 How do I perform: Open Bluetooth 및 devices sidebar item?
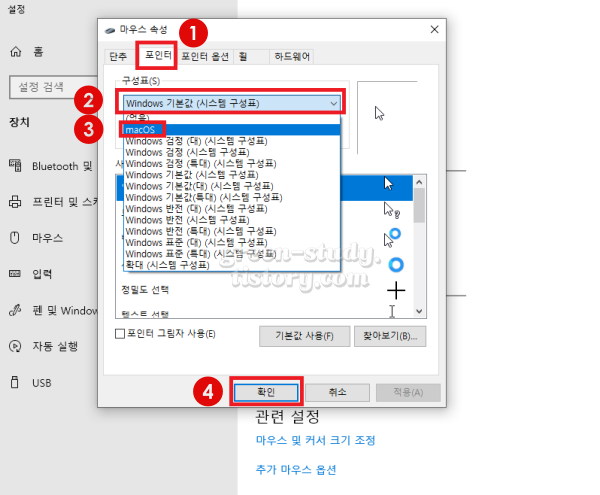click(x=51, y=166)
